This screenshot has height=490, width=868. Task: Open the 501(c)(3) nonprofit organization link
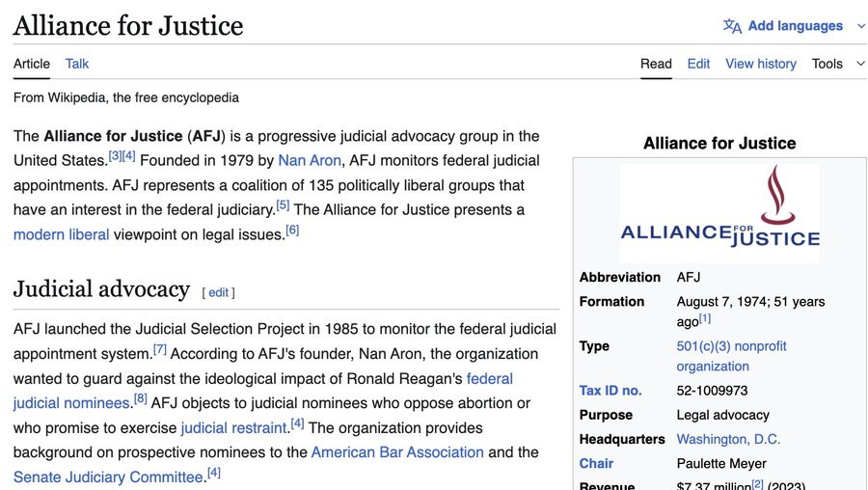(731, 356)
